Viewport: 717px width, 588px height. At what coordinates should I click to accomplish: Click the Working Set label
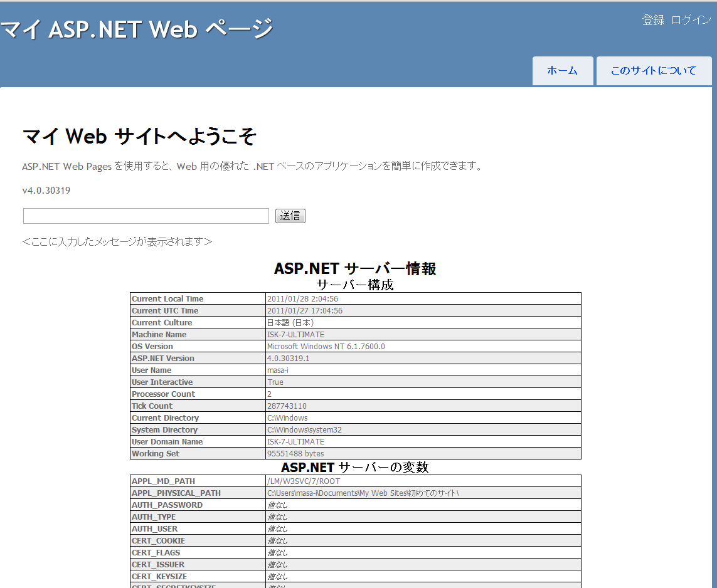[156, 453]
